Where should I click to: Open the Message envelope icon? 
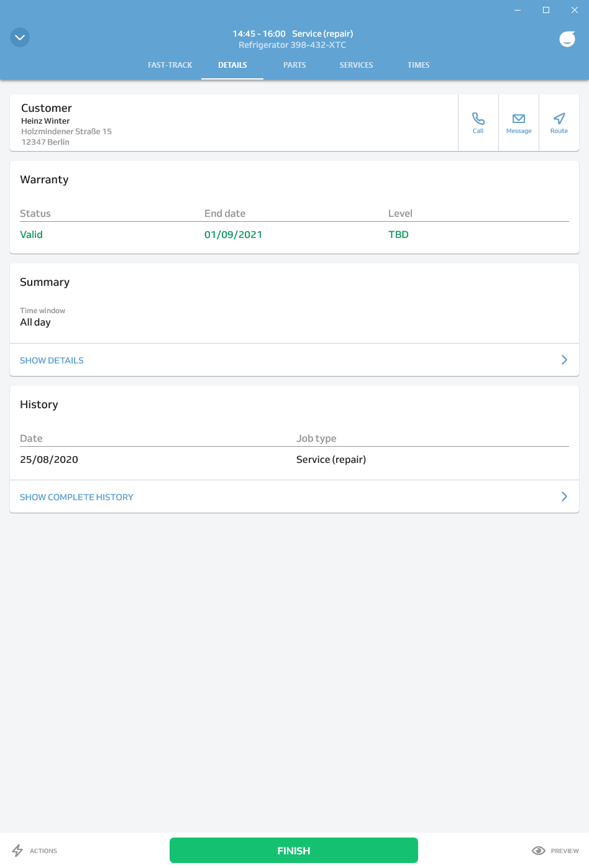tap(519, 119)
